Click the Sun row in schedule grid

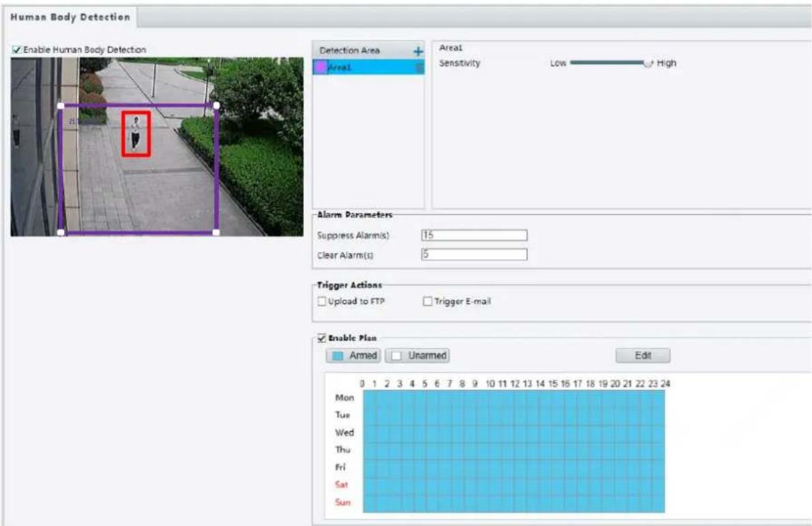point(514,503)
